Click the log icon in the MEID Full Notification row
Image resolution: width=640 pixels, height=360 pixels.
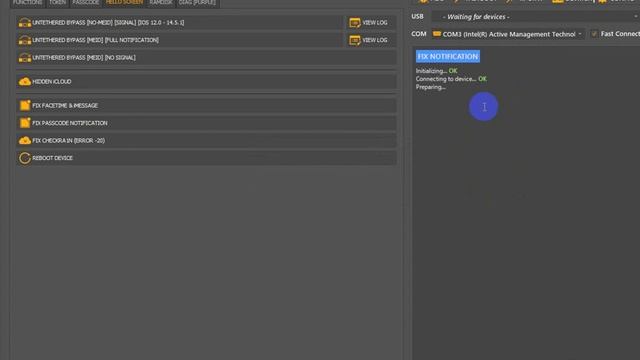point(355,40)
